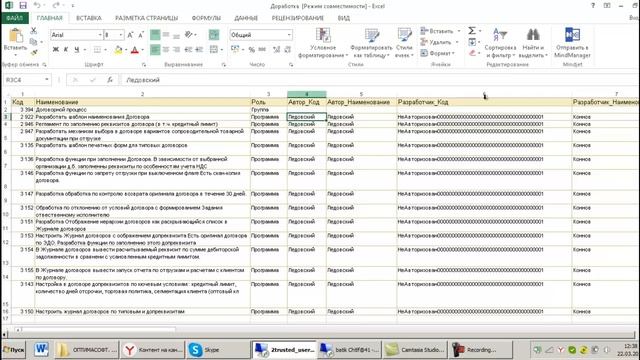
Task: Toggle Wrap Text button
Action: pos(214,35)
